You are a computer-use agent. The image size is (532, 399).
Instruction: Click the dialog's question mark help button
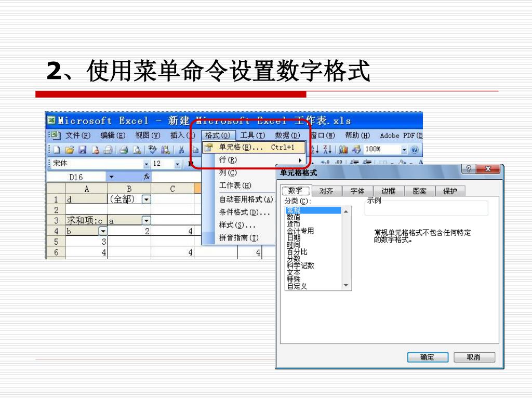point(469,169)
